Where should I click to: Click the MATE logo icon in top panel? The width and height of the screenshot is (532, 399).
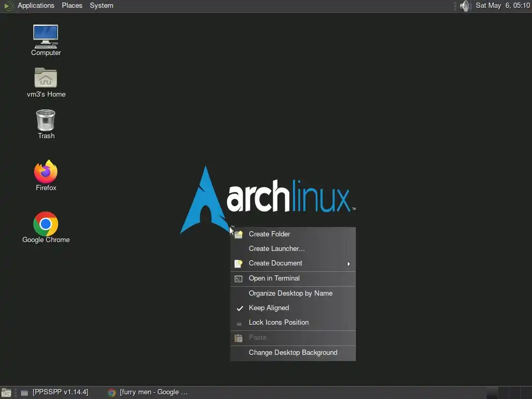point(8,6)
